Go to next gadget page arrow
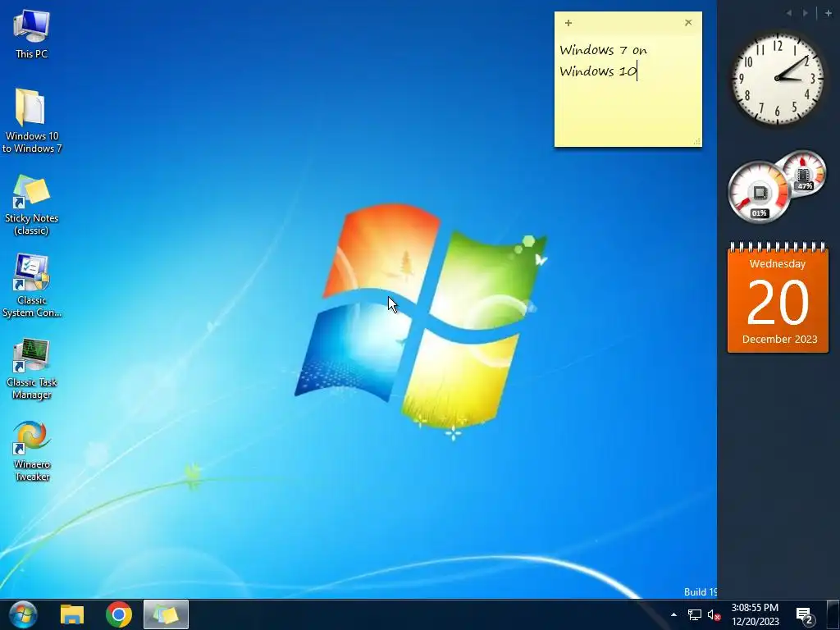The height and width of the screenshot is (630, 840). coord(806,13)
